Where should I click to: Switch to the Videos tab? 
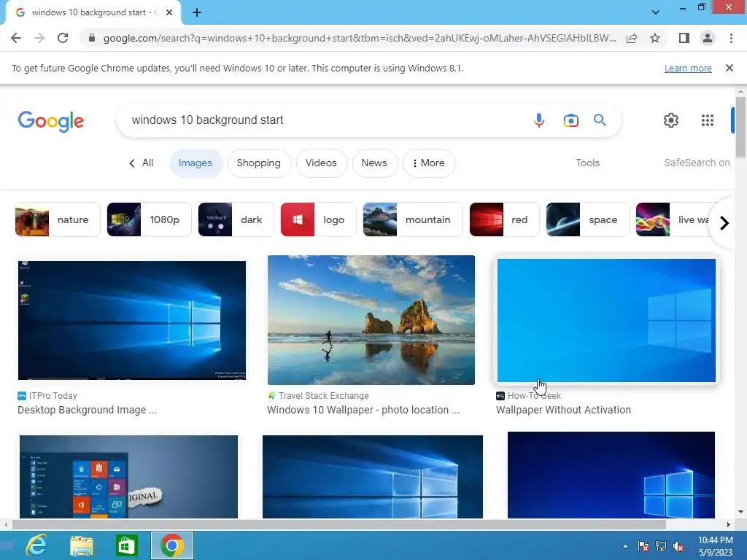(321, 163)
